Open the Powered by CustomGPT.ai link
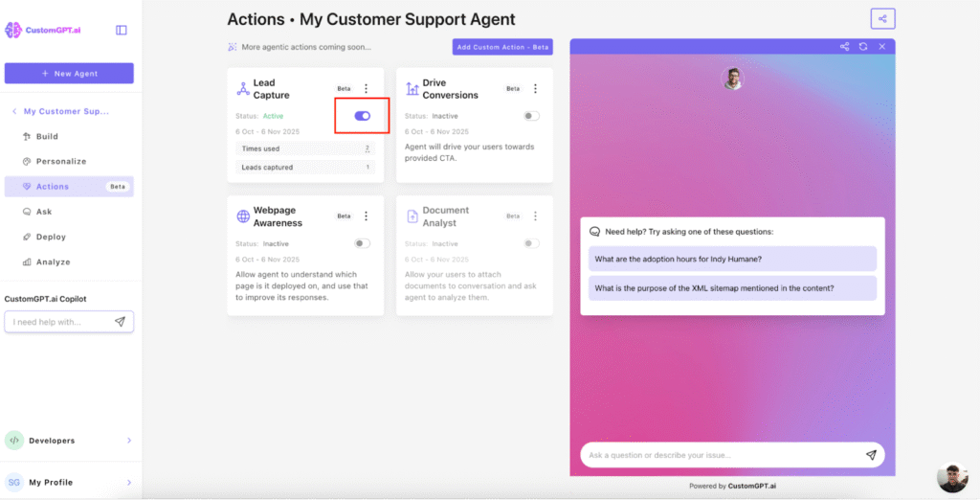980x500 pixels. click(732, 486)
